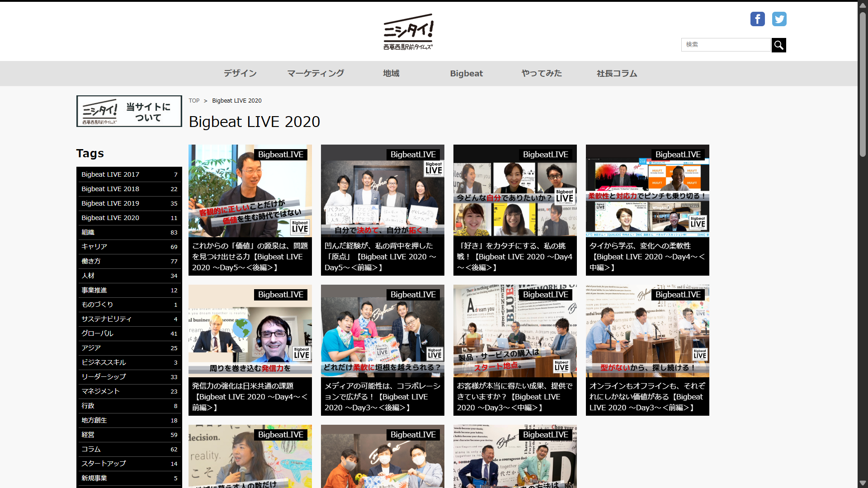Click the vertical scrollbar thumb

coord(863,84)
